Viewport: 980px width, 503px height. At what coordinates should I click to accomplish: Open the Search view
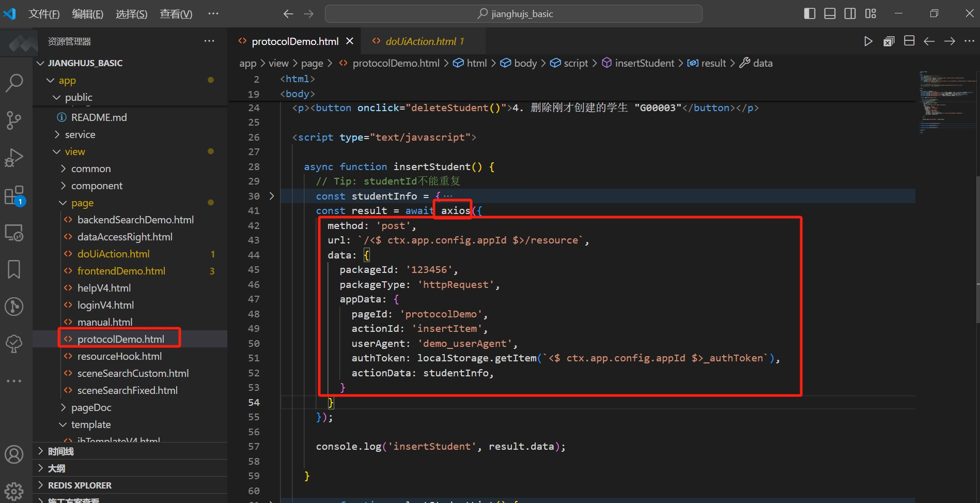point(14,83)
